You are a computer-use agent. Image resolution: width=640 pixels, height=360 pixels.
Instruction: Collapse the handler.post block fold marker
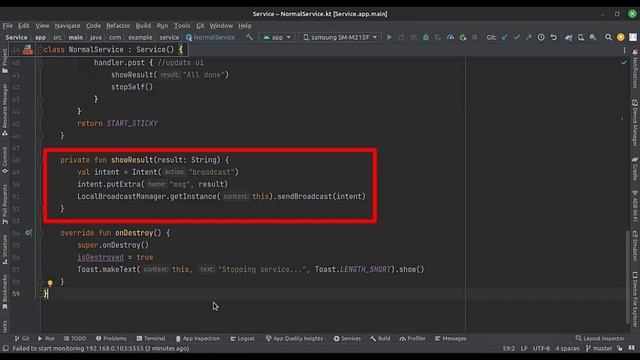pos(41,62)
